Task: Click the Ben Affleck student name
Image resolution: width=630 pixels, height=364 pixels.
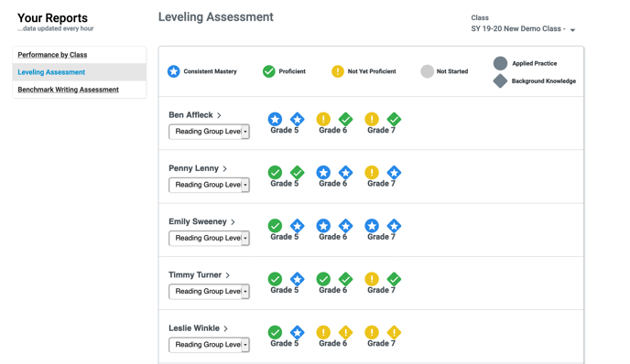Action: (190, 114)
